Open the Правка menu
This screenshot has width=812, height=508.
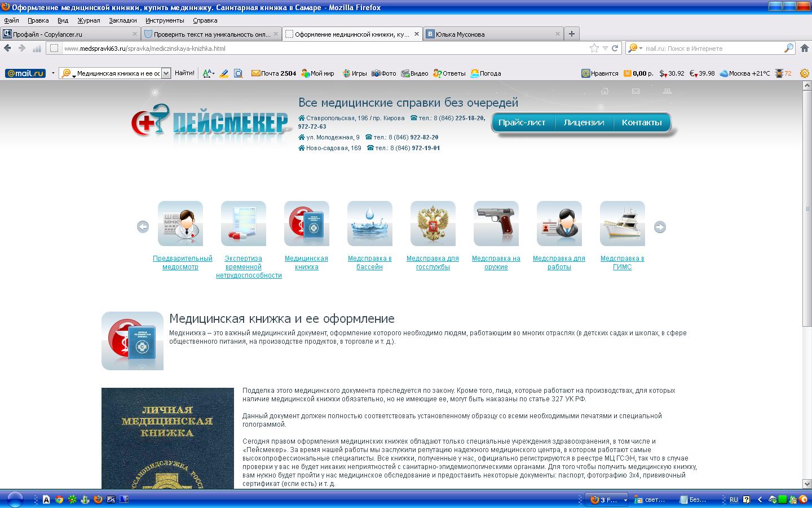pyautogui.click(x=38, y=20)
